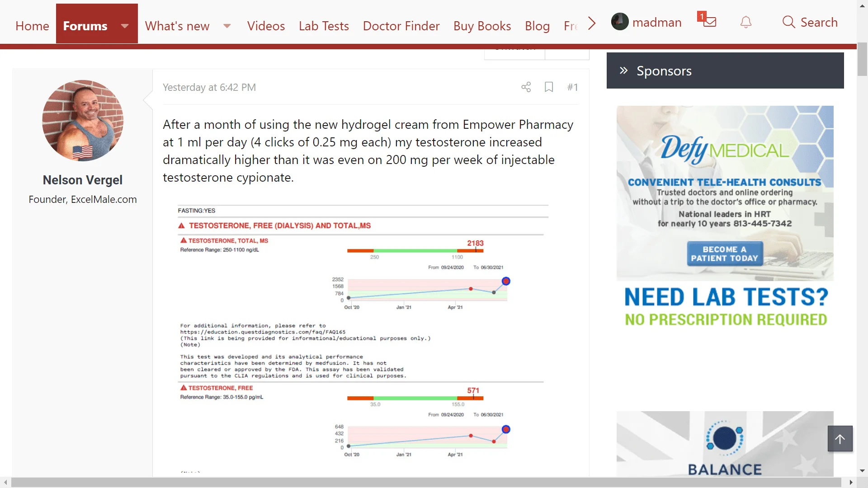Expand the Forums dropdown arrow

tap(125, 26)
